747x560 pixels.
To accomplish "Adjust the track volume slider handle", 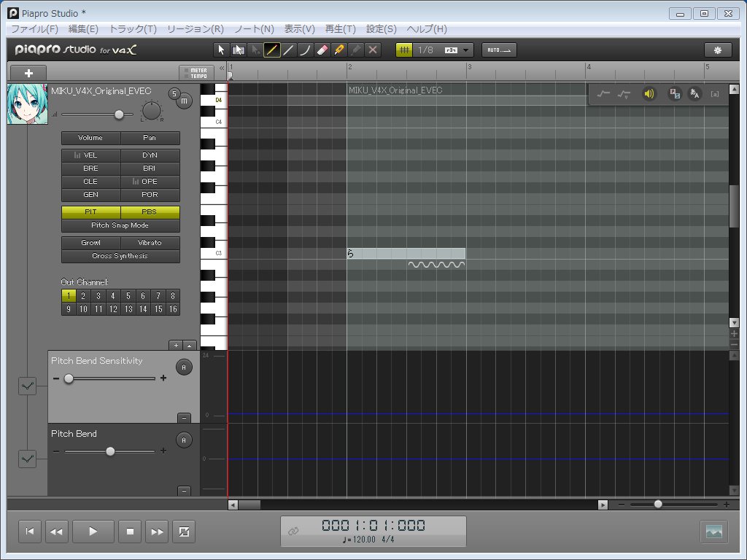I will (119, 114).
